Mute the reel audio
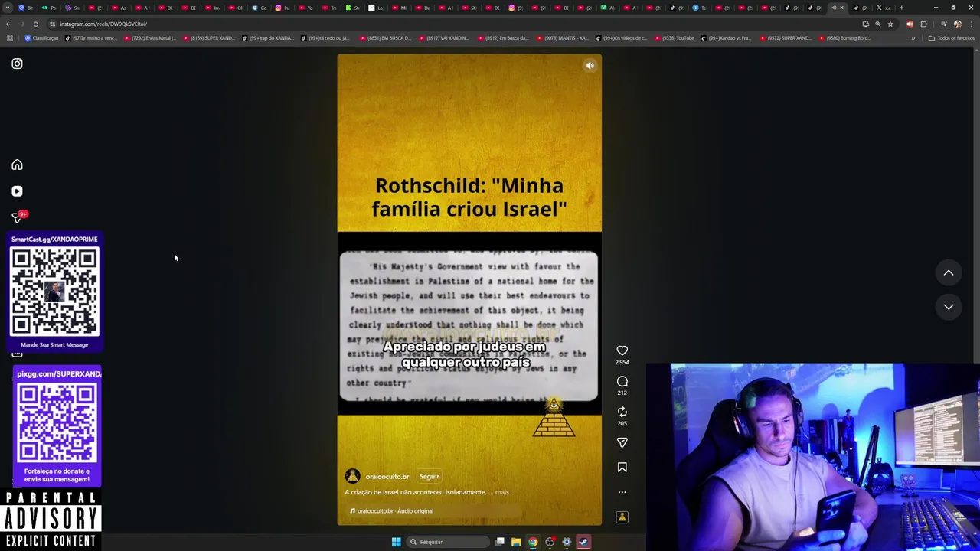 590,66
